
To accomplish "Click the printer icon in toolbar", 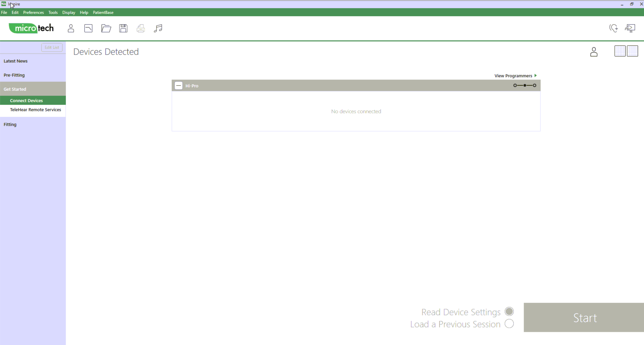I will 141,28.
